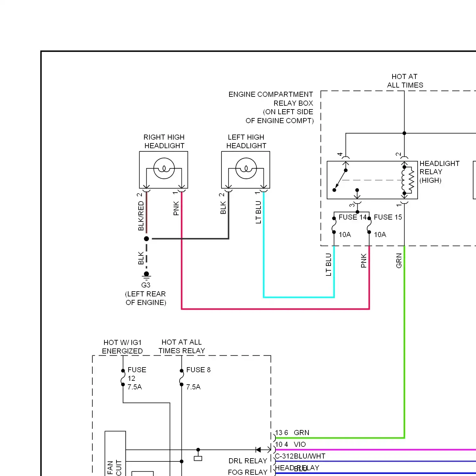Click the Left High Headlight bulb symbol
The image size is (476, 476).
[x=246, y=168]
